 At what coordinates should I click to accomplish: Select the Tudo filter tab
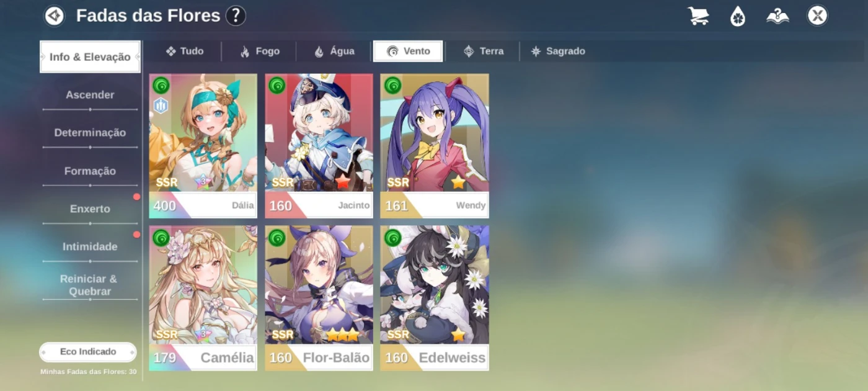tap(185, 52)
